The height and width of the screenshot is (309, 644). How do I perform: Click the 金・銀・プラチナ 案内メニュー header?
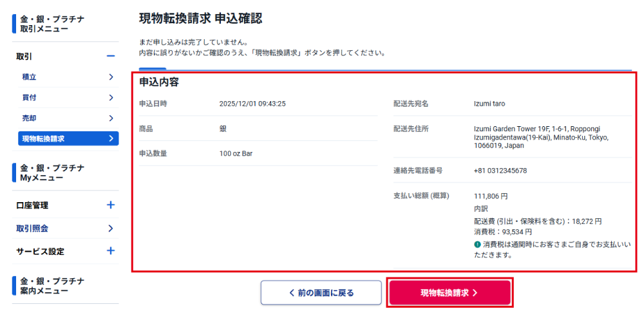pyautogui.click(x=52, y=286)
